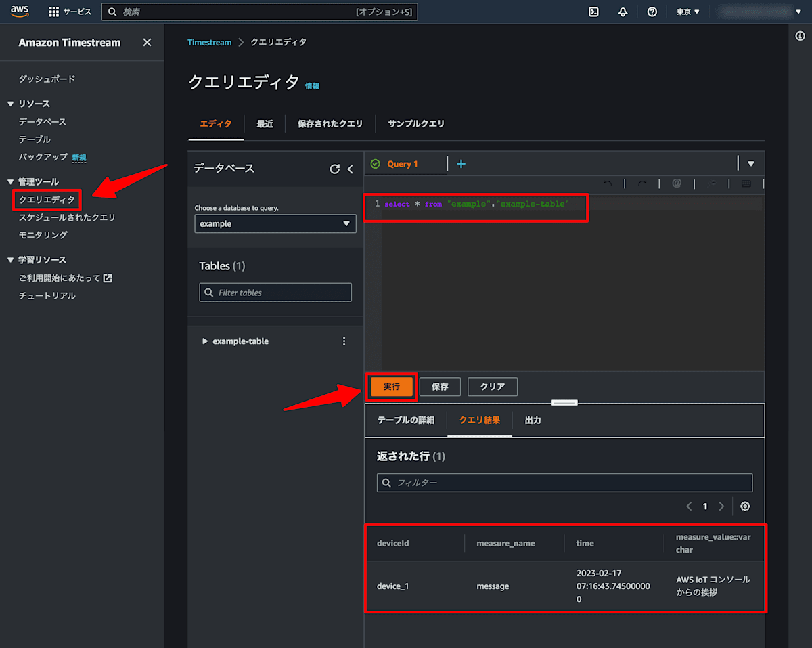Go to the next results page
The width and height of the screenshot is (812, 648).
[x=721, y=506]
